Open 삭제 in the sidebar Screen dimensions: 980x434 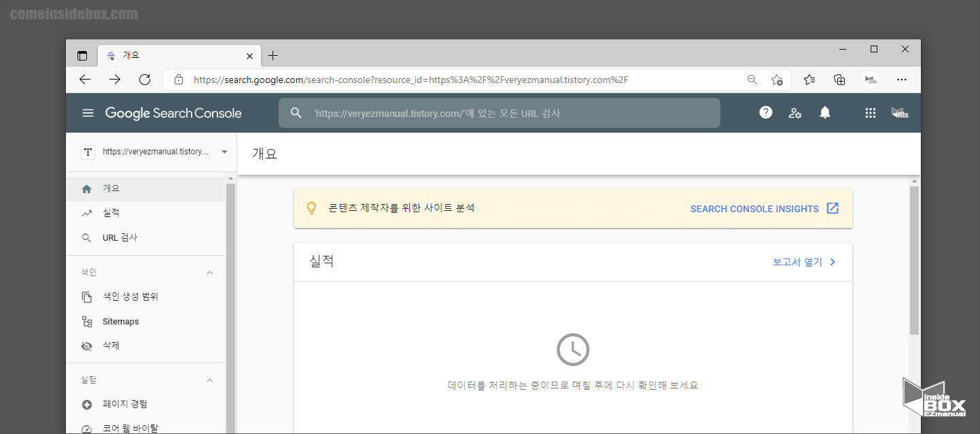(x=145, y=346)
